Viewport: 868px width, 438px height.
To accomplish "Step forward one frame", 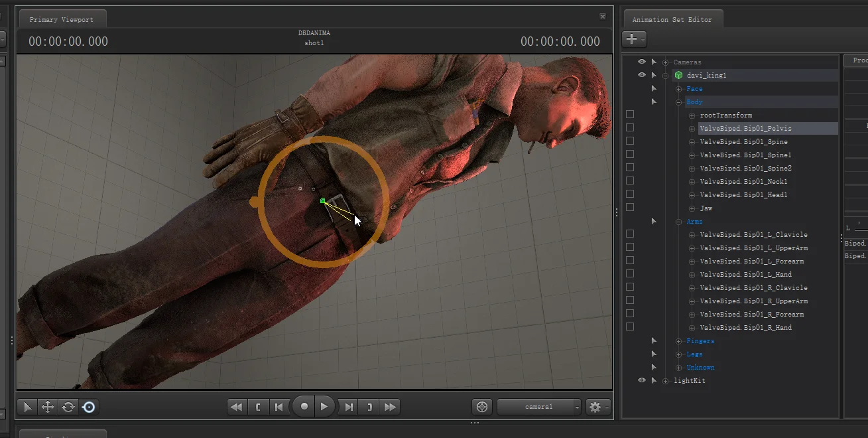I will click(x=349, y=407).
